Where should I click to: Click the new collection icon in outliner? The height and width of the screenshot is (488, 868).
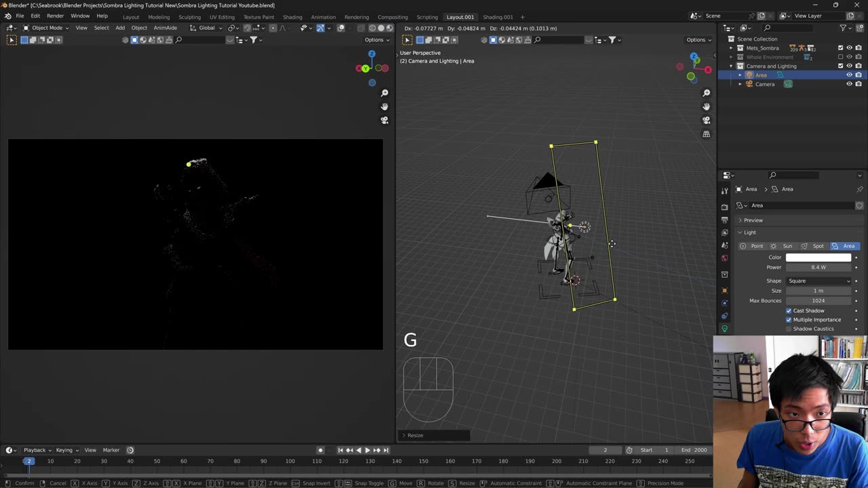click(859, 28)
